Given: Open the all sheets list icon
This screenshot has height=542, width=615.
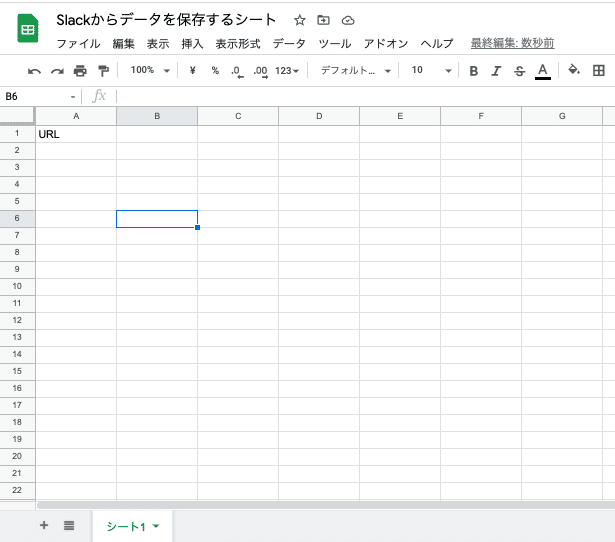Looking at the screenshot, I should (x=69, y=526).
